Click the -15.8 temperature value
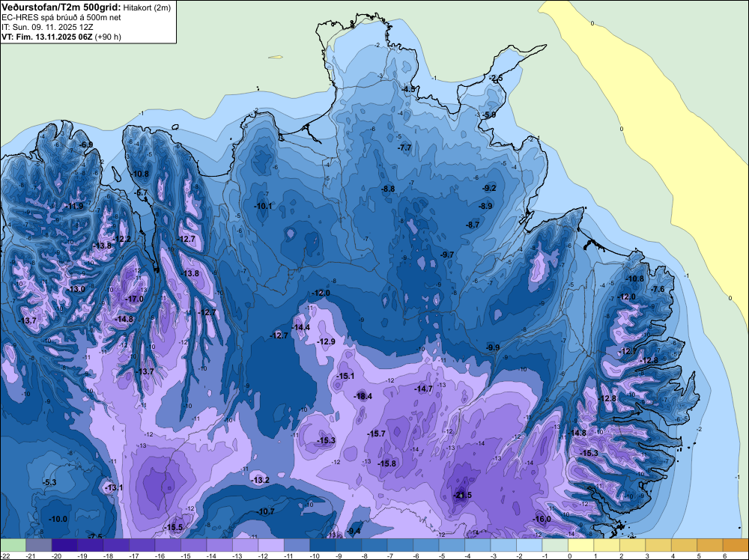Image resolution: width=749 pixels, height=560 pixels. (x=386, y=463)
